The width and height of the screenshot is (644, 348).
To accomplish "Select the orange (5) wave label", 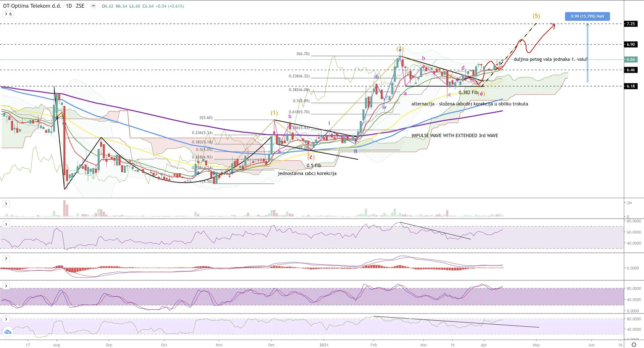I will point(536,16).
